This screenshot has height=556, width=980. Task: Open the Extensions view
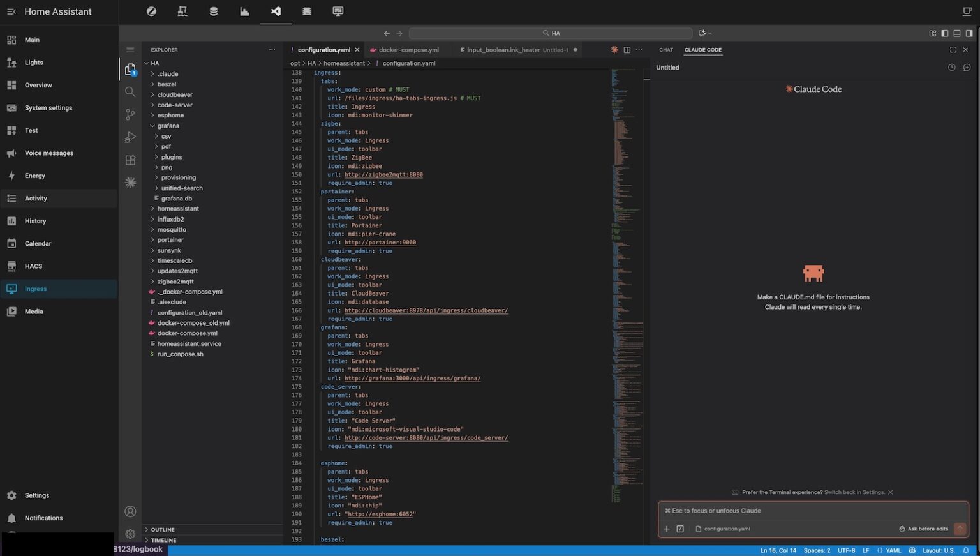point(130,160)
